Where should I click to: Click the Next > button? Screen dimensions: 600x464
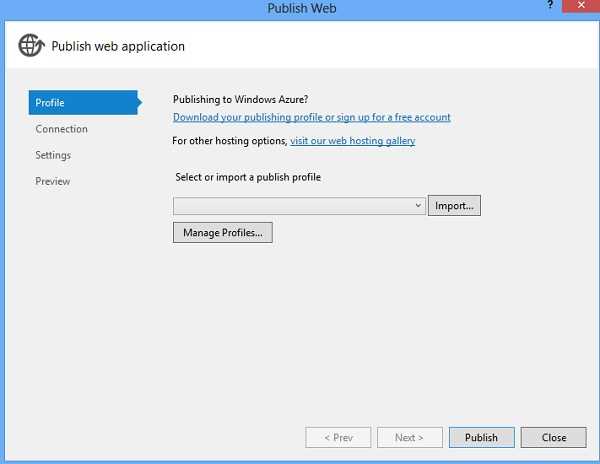[409, 437]
